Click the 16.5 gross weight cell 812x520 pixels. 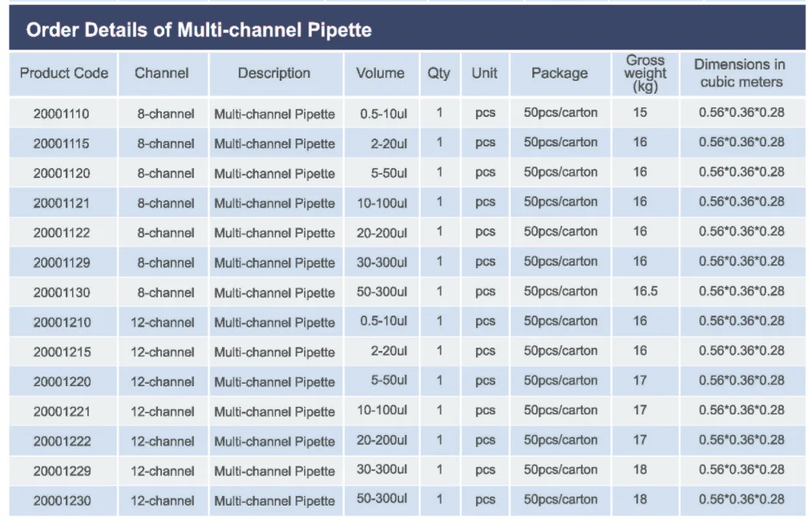(645, 292)
